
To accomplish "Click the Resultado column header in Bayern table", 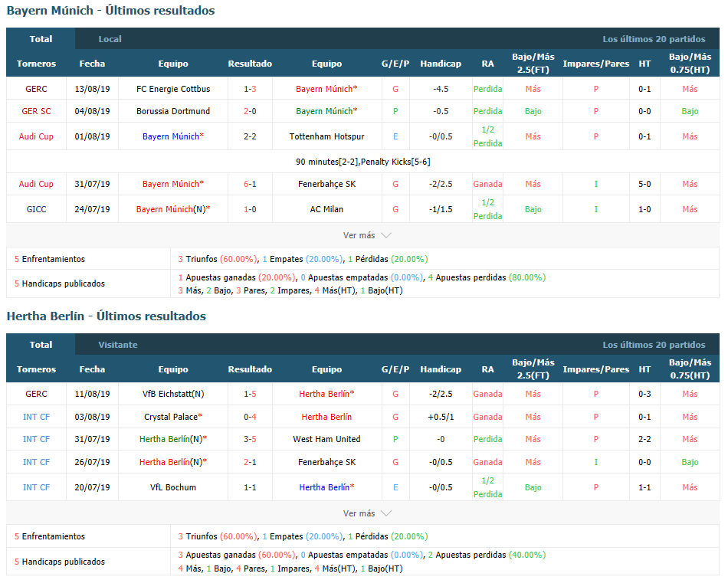I will click(250, 63).
